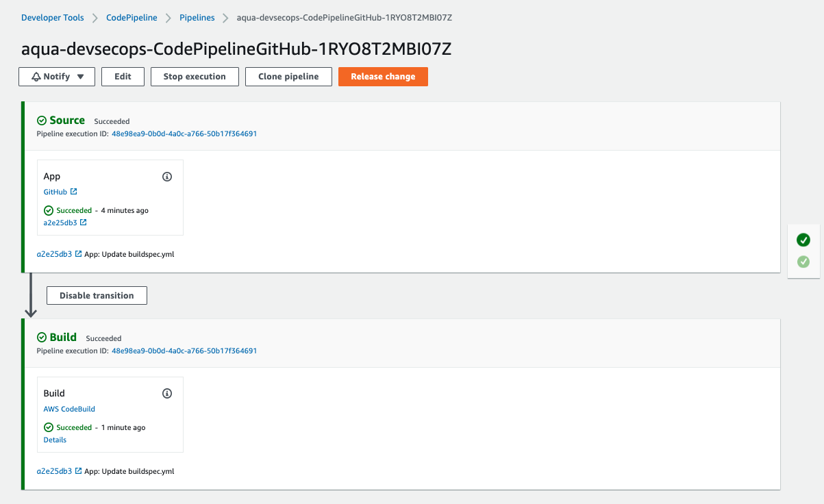The image size is (824, 504).
Task: Navigate to Developer Tools breadcrumb
Action: coord(53,18)
